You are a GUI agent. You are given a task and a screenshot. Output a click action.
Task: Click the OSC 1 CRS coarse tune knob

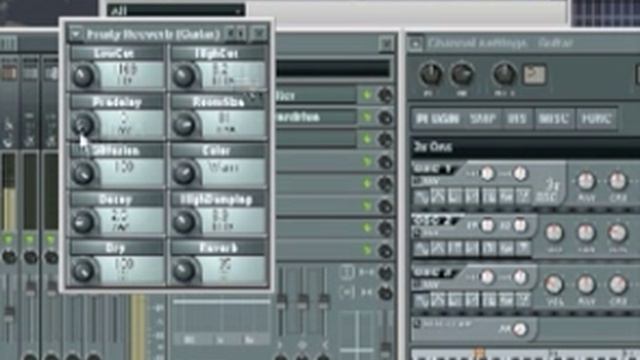coord(618,181)
